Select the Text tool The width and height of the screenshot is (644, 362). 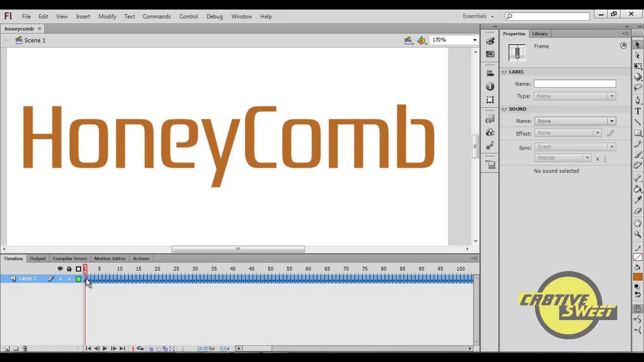(637, 111)
